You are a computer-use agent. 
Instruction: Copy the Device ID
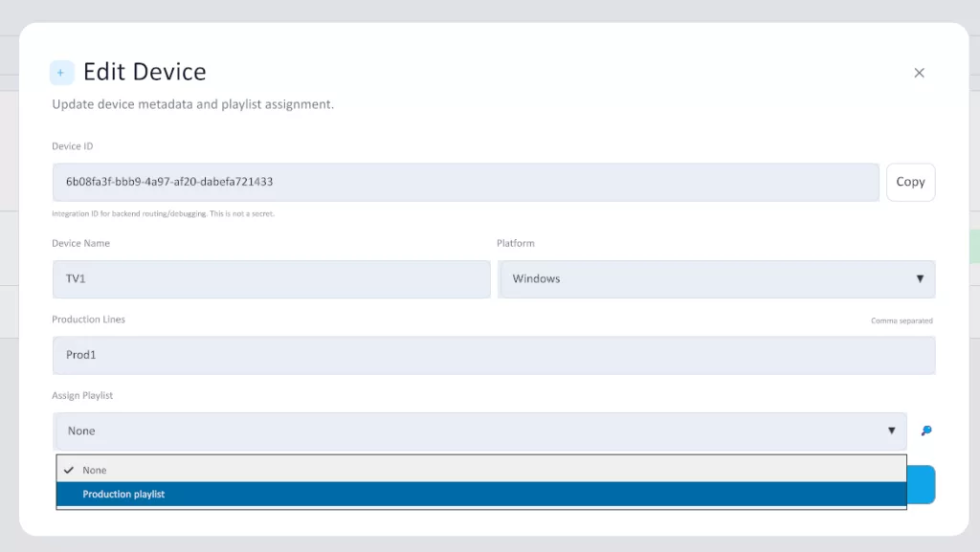[911, 182]
